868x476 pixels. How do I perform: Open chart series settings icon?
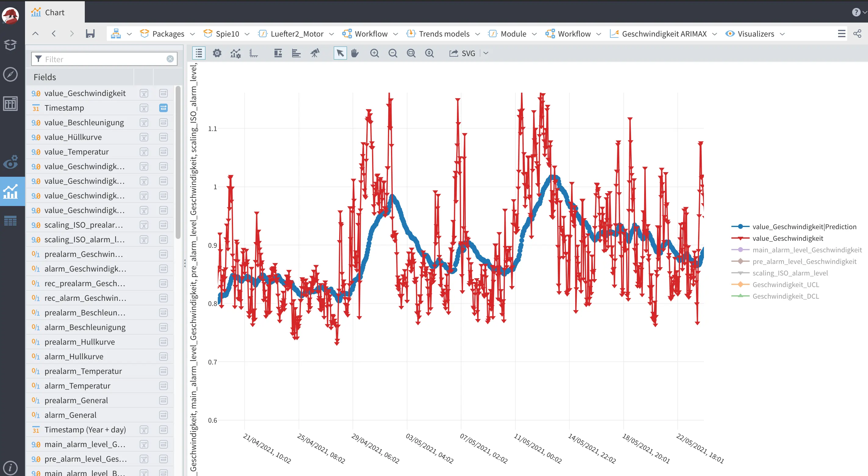pyautogui.click(x=235, y=53)
